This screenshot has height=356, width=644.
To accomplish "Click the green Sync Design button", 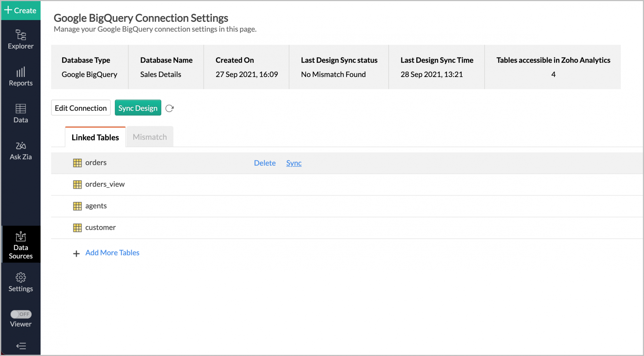I will pos(138,108).
